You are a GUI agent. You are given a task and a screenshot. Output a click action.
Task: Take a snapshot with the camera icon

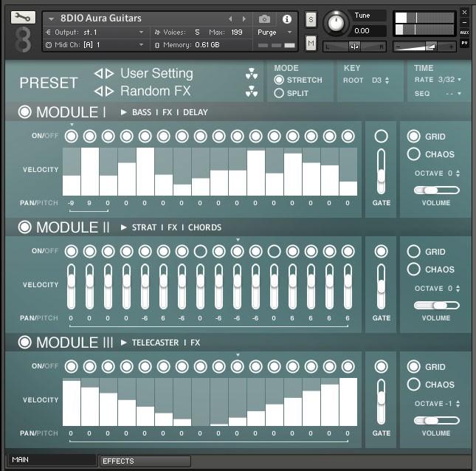(x=264, y=18)
